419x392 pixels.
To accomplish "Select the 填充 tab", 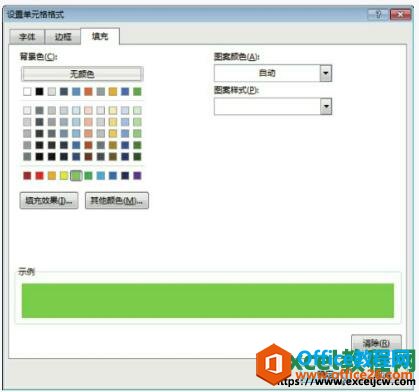I will tap(100, 36).
